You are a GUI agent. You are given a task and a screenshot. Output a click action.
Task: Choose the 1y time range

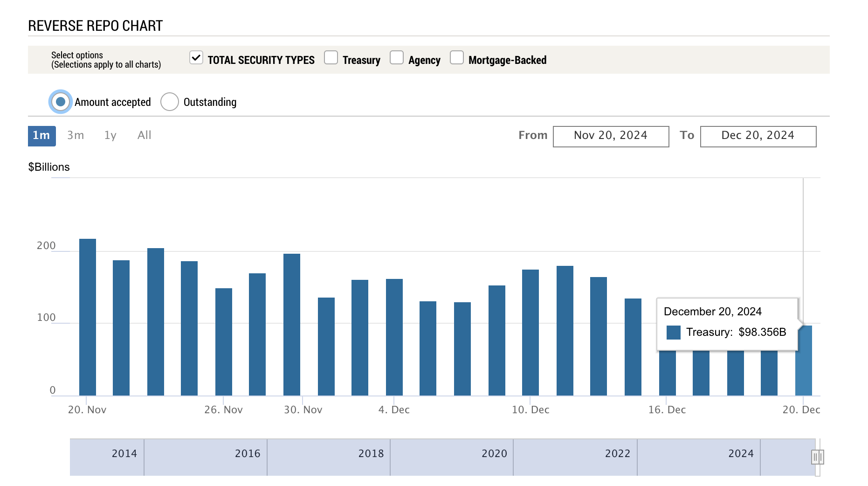(110, 136)
